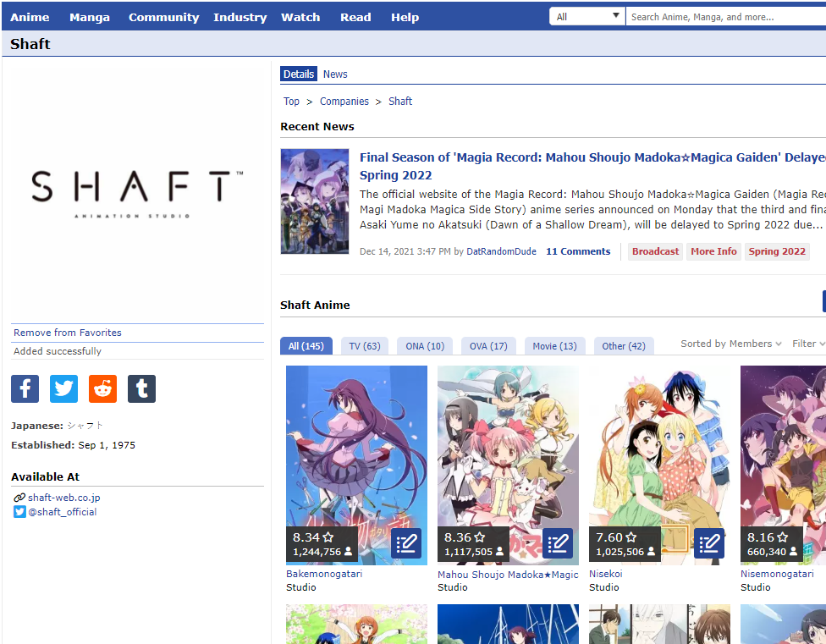
Task: Go to Companies breadcrumb link
Action: [344, 101]
